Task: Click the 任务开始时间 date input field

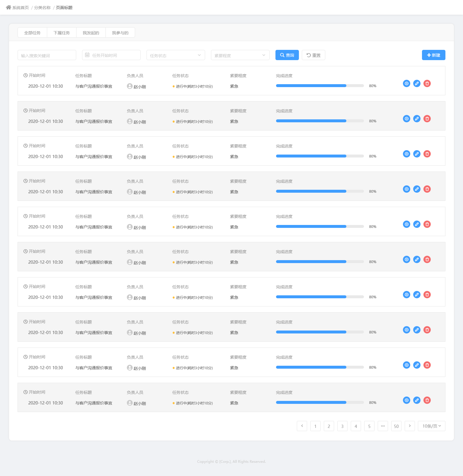Action: (111, 55)
